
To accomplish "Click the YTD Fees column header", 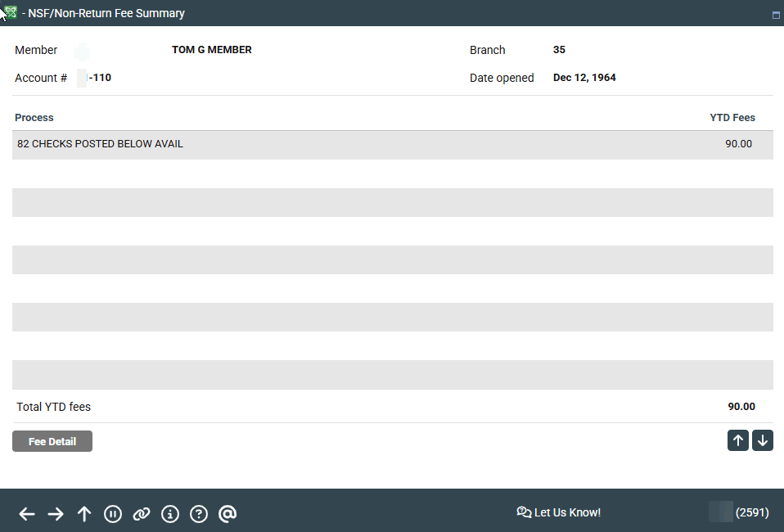I will coord(732,118).
